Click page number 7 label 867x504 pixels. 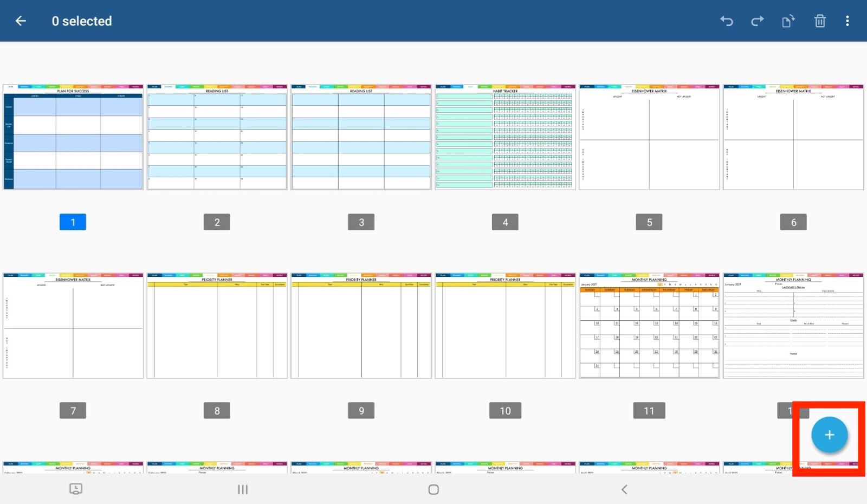point(73,411)
